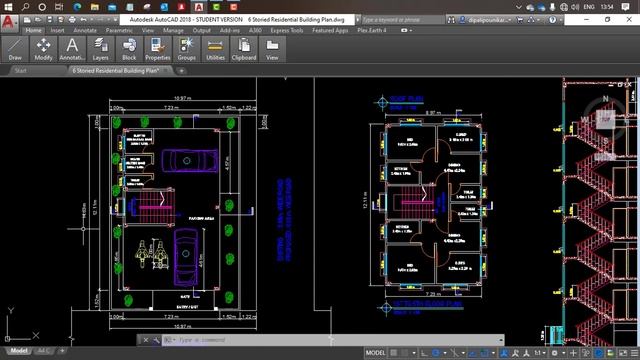Image resolution: width=640 pixels, height=360 pixels.
Task: Open the Draw ribbon panel
Action: pyautogui.click(x=15, y=49)
